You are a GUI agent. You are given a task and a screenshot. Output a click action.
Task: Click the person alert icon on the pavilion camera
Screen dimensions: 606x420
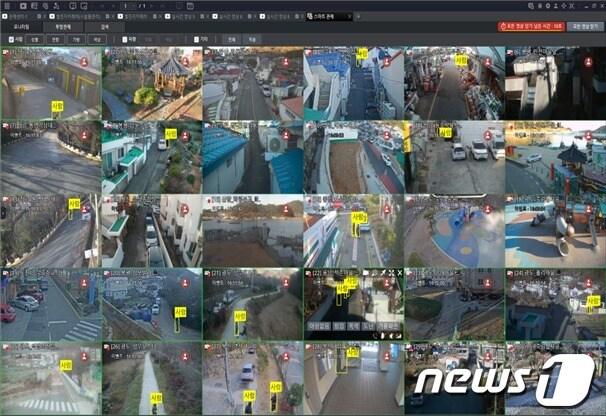pos(186,62)
